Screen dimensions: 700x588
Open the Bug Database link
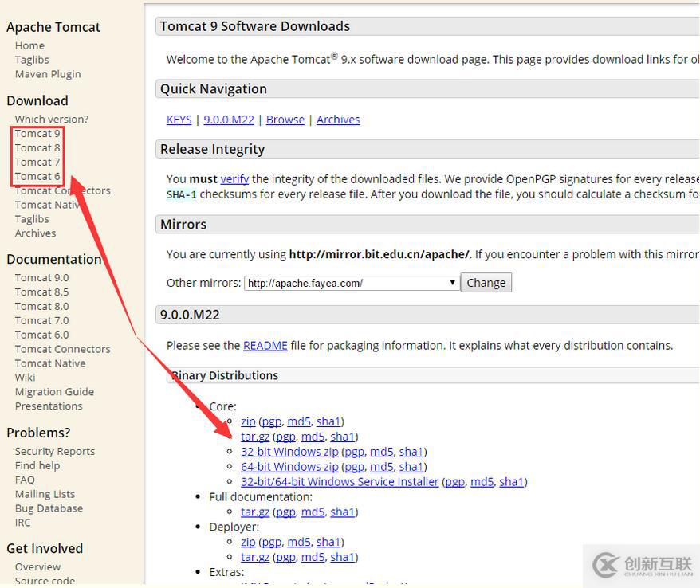click(x=49, y=508)
